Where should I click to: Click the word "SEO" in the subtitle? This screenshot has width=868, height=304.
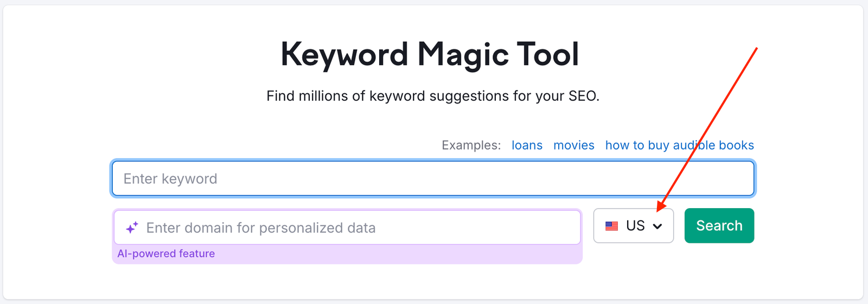coord(582,96)
